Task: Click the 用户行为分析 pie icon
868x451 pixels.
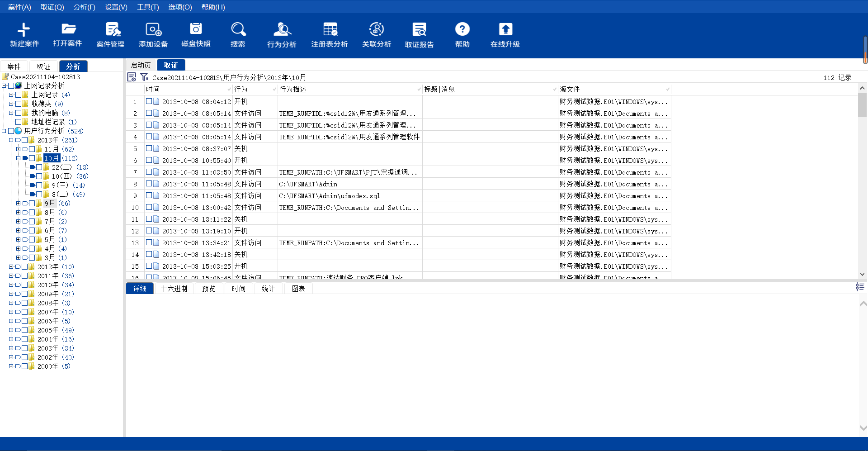Action: coord(19,131)
